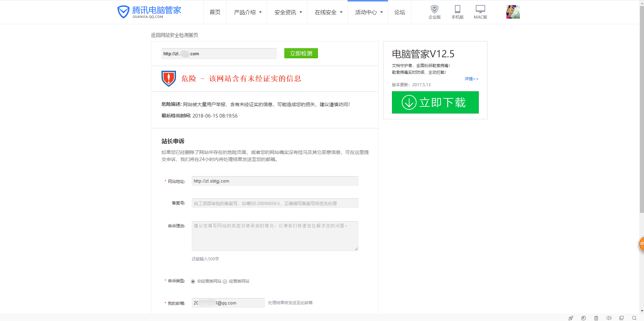The image size is (644, 321).
Task: Click the MAC版 monitor icon
Action: tap(480, 9)
